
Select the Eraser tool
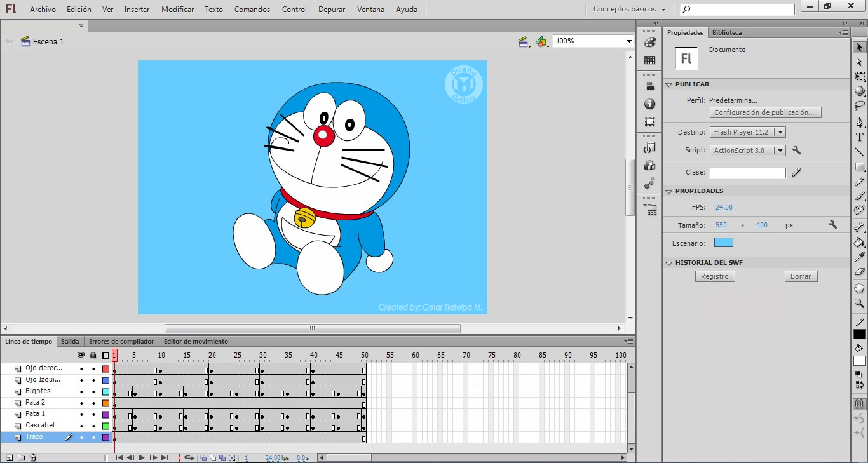point(859,272)
